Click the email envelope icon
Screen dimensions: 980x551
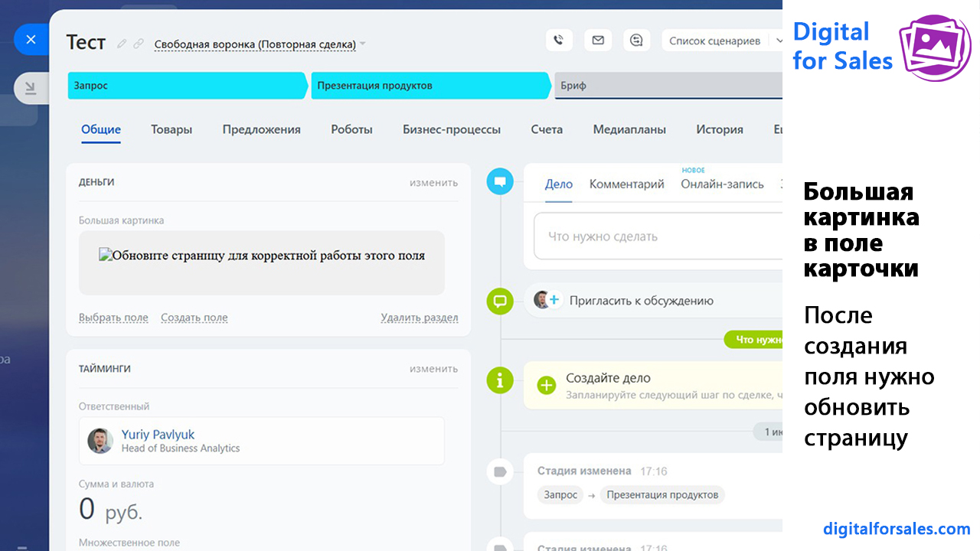[598, 41]
